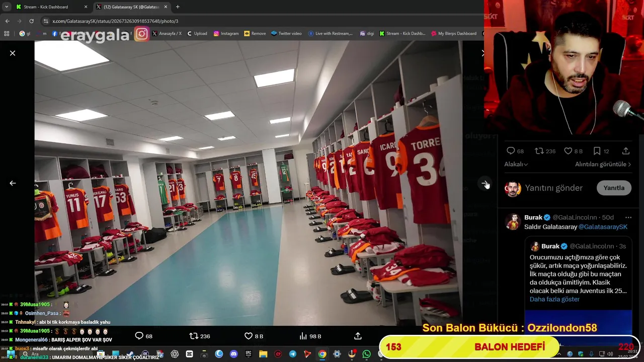Open the tab search dropdown arrow
Viewport: 644px width, 362px height.
click(x=6, y=7)
